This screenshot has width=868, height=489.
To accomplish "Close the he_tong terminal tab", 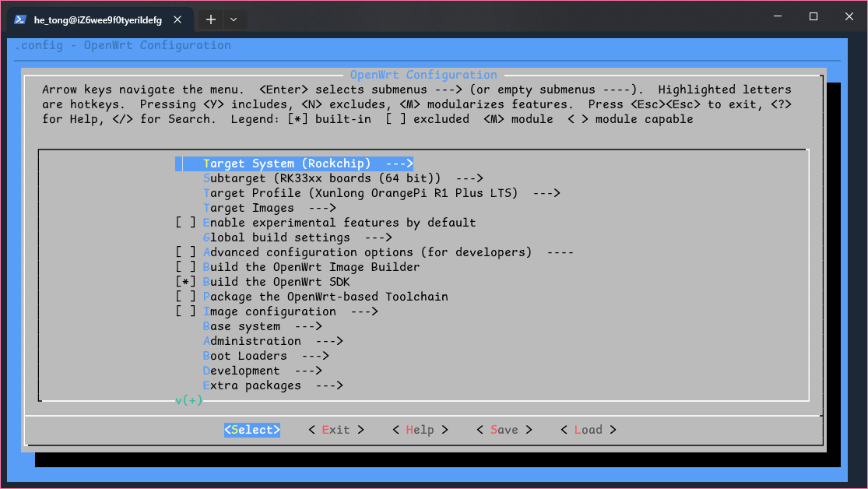I will 176,20.
